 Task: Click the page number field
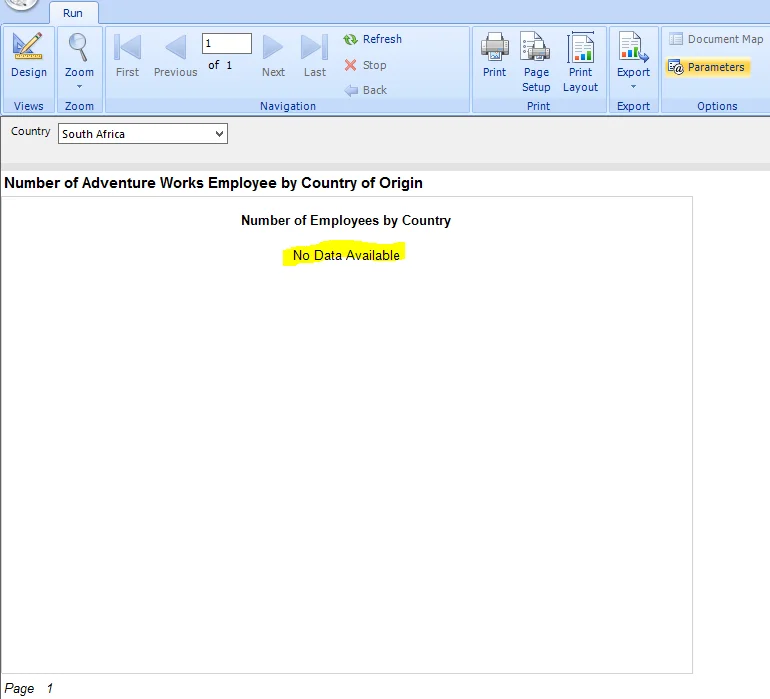coord(227,43)
